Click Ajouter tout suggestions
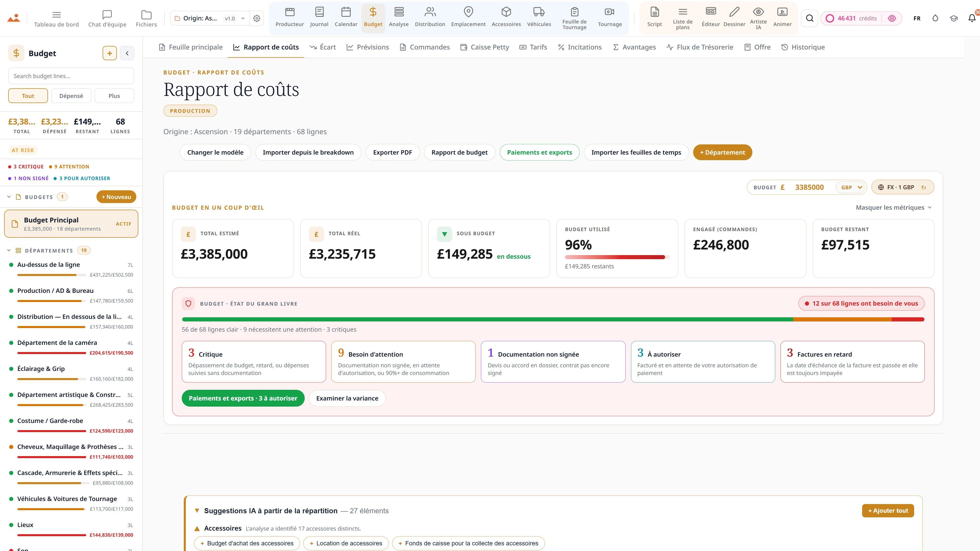 888,511
